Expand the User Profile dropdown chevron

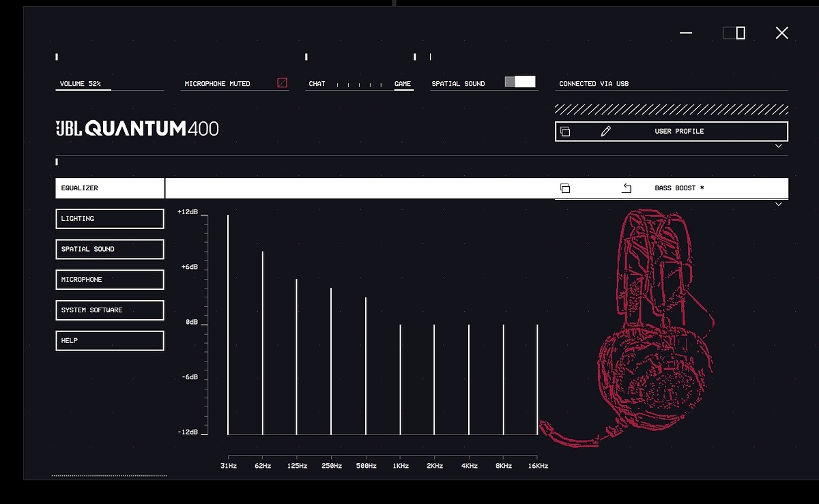[779, 146]
